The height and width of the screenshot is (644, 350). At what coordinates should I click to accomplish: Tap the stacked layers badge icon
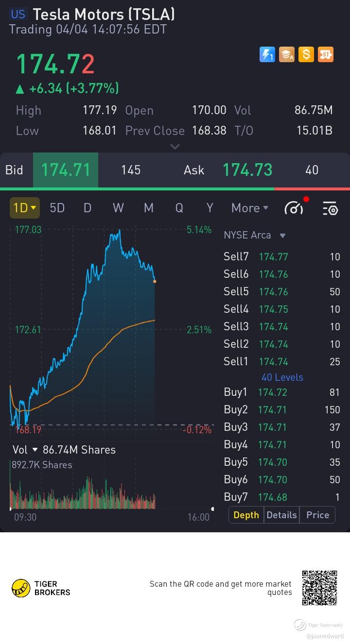click(x=287, y=54)
